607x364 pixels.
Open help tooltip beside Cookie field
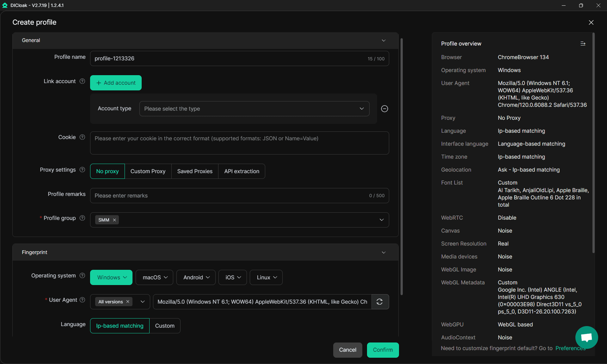(82, 137)
